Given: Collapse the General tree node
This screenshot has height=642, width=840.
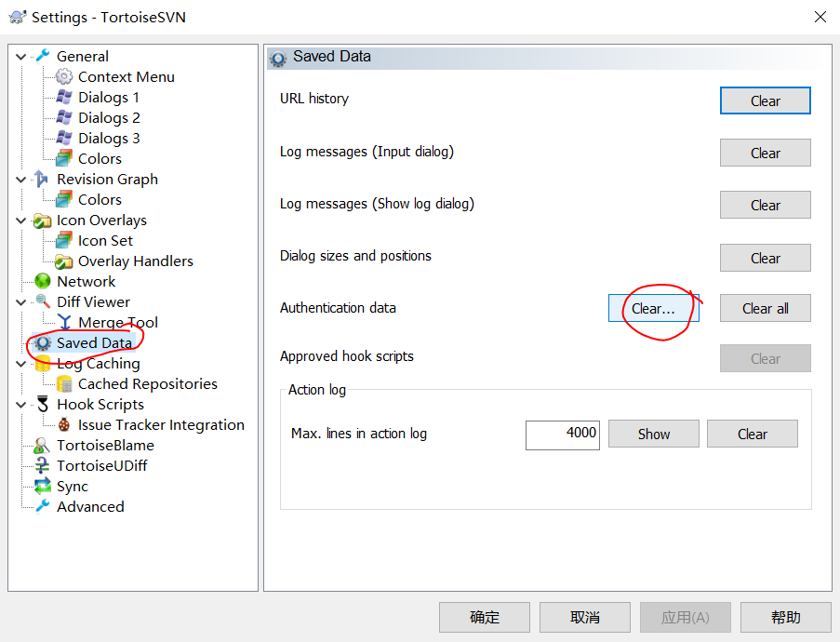Looking at the screenshot, I should pyautogui.click(x=21, y=56).
